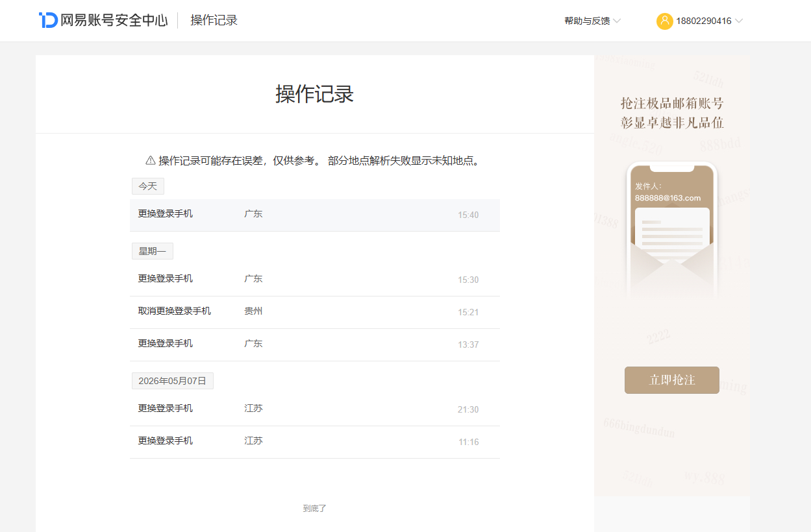Click the account number 18802290416
811x532 pixels.
tap(704, 21)
